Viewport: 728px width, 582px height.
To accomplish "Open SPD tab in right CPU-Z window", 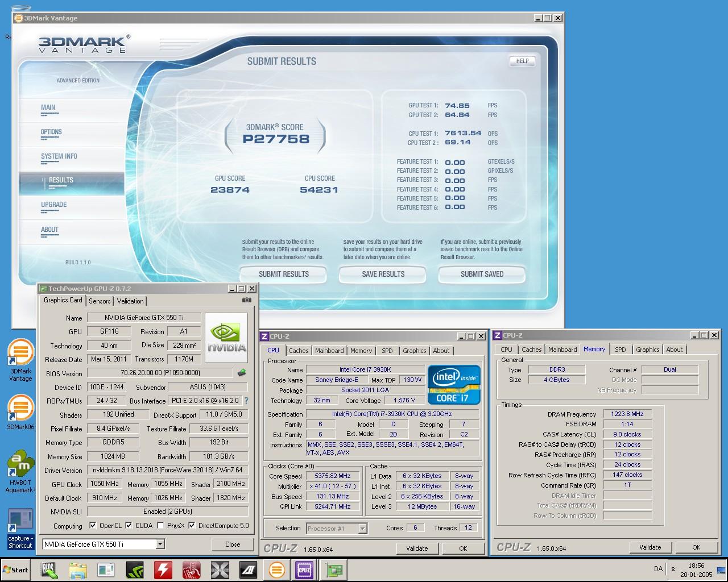I will pyautogui.click(x=620, y=350).
